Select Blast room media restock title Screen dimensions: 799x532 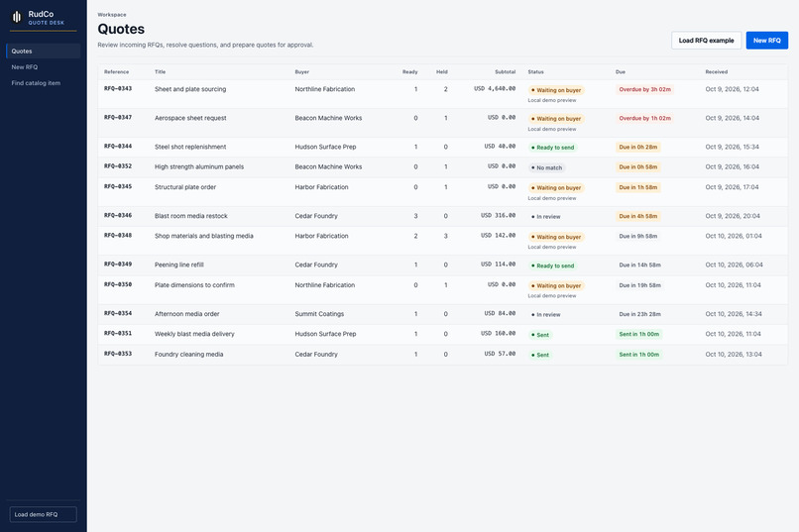pyautogui.click(x=191, y=216)
